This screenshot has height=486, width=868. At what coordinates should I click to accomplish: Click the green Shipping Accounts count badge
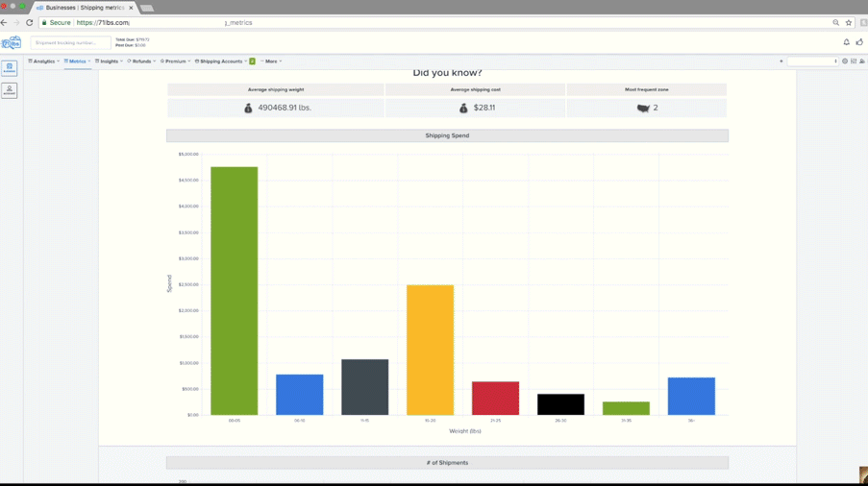[252, 61]
